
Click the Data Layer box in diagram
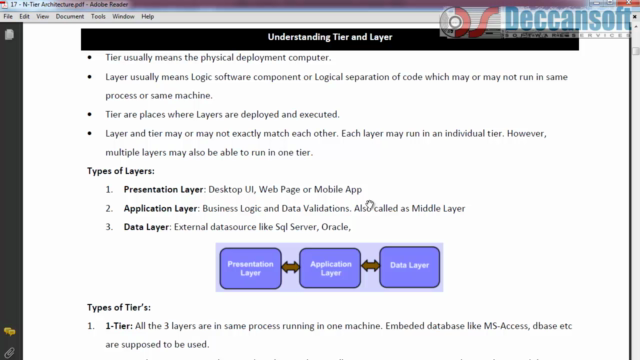(409, 267)
